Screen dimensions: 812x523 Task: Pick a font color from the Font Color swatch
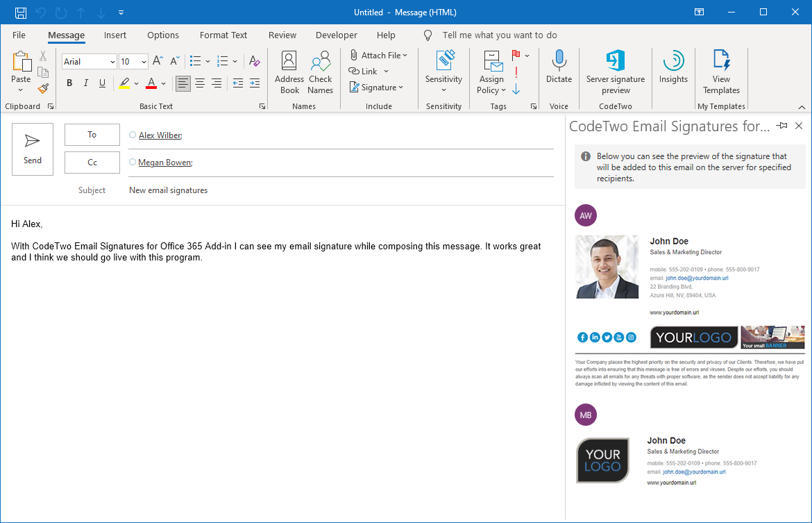click(x=151, y=84)
